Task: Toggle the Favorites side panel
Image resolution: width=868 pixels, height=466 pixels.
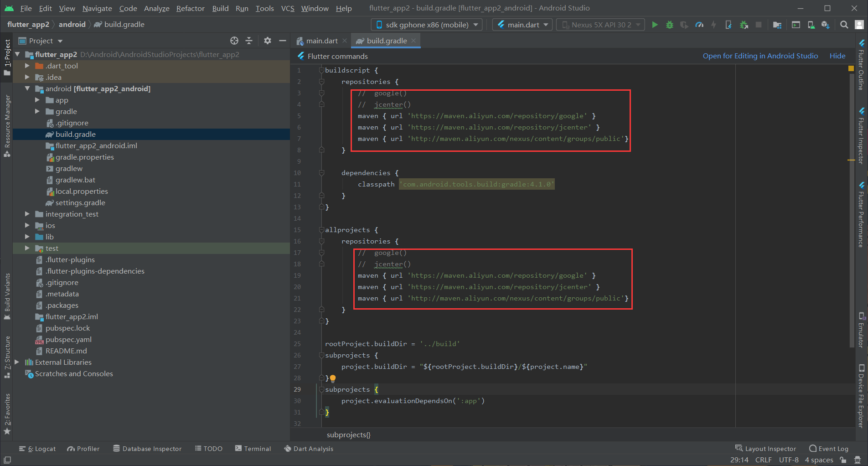Action: 7,414
